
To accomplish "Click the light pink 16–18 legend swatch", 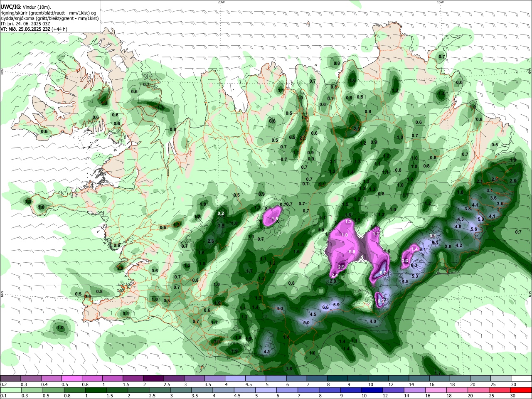I will coord(436,390).
